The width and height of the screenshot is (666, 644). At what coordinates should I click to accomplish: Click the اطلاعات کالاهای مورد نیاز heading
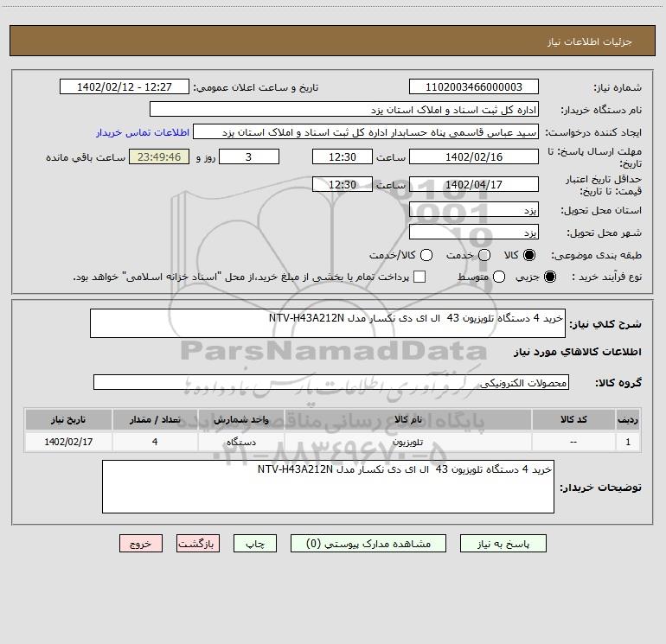coord(577,352)
